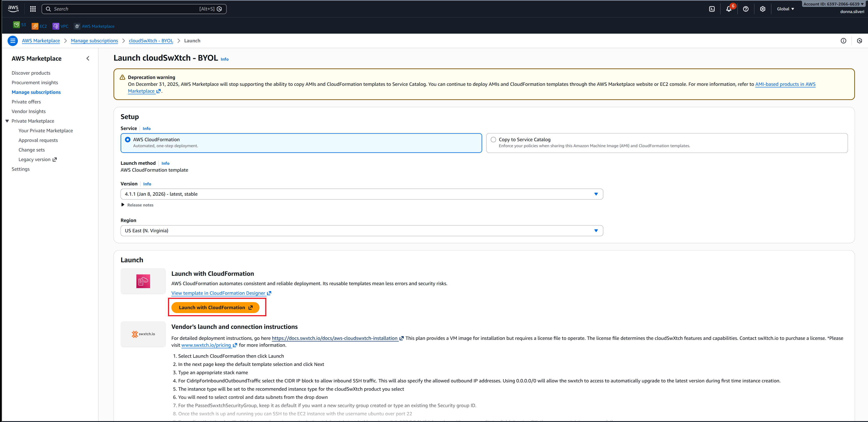
Task: Open the Version dropdown
Action: pyautogui.click(x=361, y=194)
